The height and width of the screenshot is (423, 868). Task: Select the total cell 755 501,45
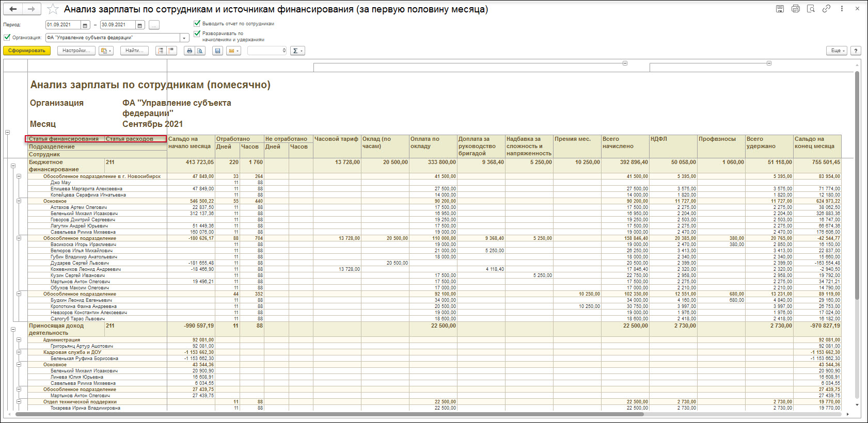coord(817,166)
